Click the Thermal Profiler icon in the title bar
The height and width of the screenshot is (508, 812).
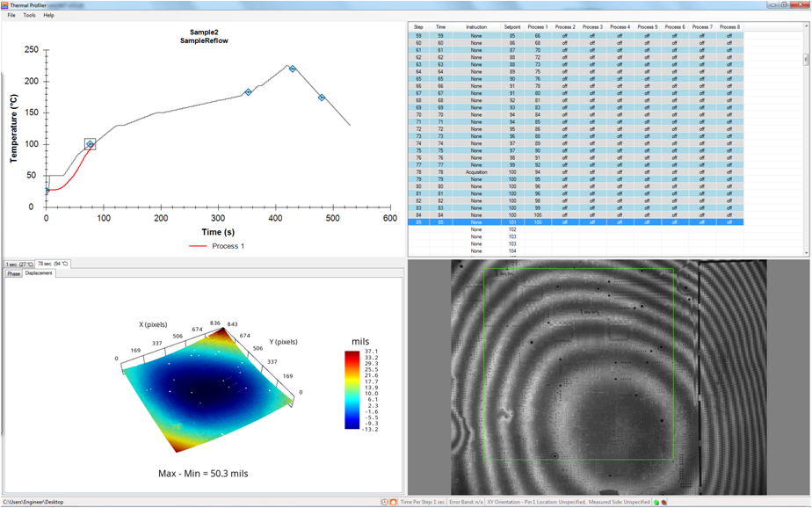click(x=6, y=4)
